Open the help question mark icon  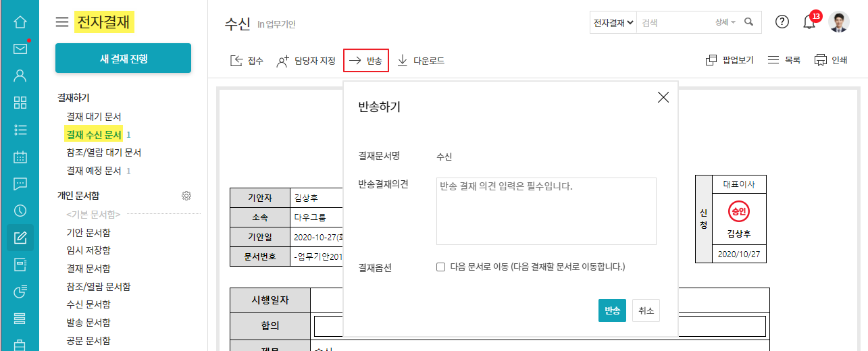(782, 22)
